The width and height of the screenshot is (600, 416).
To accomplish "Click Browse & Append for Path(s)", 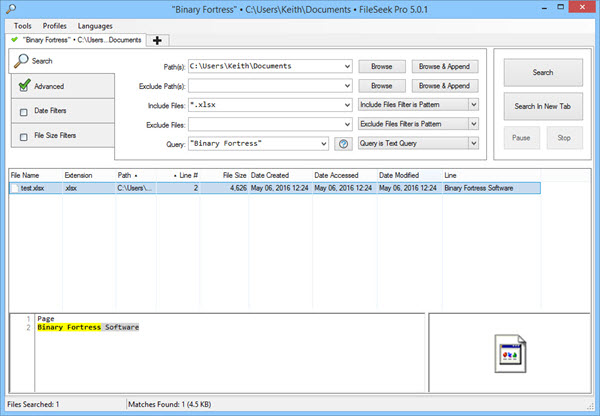I will point(445,67).
